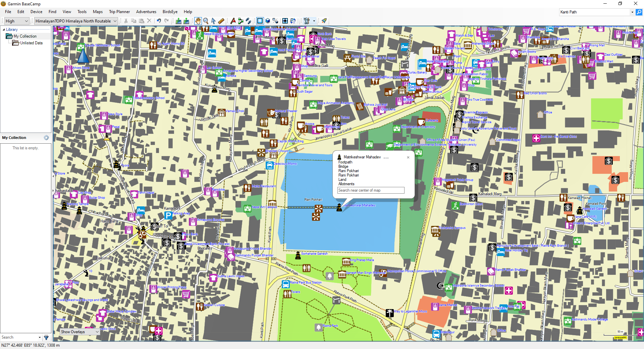Click the Matrikeshwar Mahadev title in popup
The width and height of the screenshot is (644, 349).
[x=362, y=157]
